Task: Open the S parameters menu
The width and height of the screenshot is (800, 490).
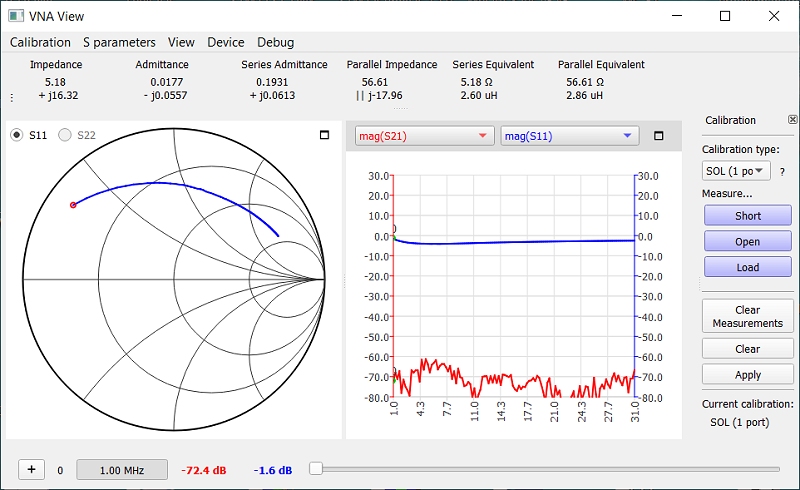Action: (x=119, y=42)
